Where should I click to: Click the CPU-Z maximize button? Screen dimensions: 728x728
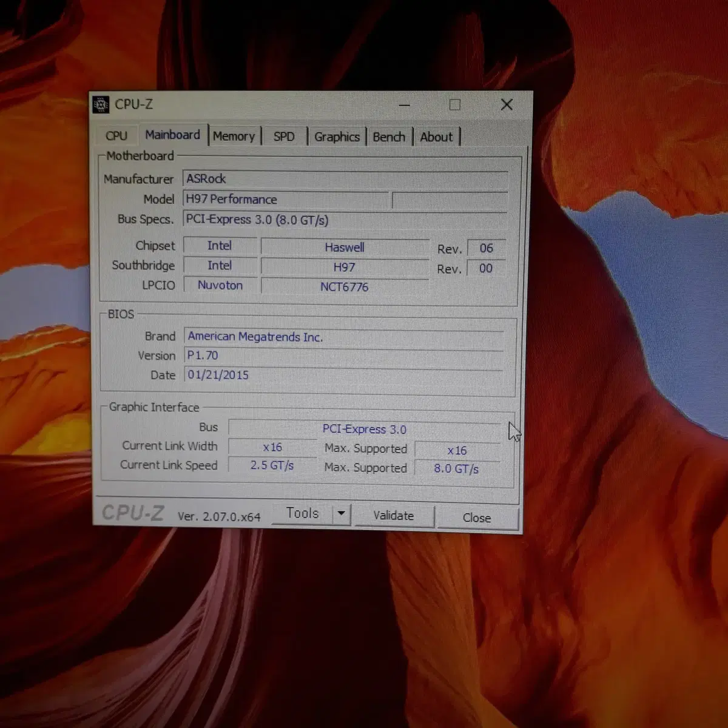point(454,104)
